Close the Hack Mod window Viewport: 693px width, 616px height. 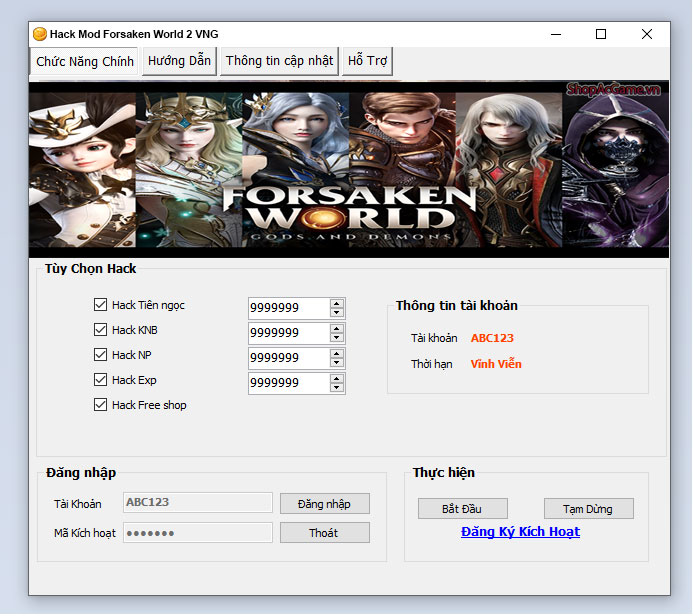(x=647, y=34)
